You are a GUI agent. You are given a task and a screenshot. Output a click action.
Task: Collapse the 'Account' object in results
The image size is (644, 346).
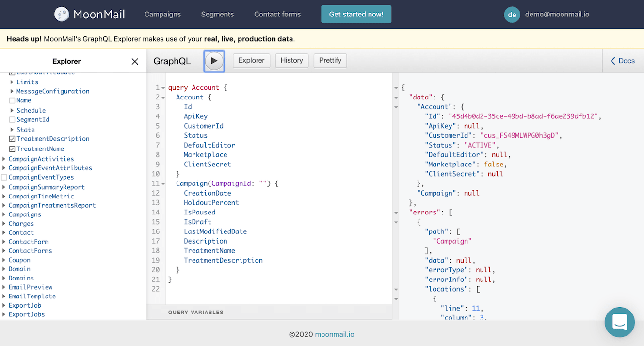[x=396, y=107]
